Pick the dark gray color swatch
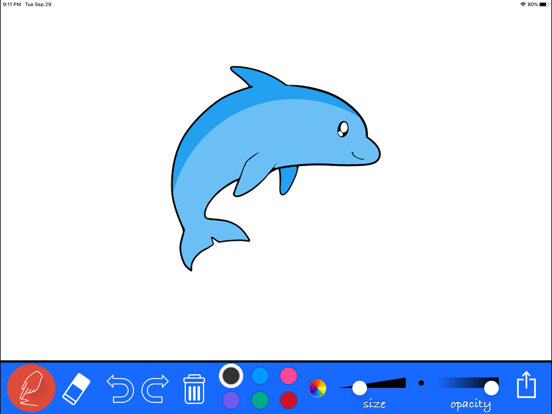552x414 pixels. 231,376
